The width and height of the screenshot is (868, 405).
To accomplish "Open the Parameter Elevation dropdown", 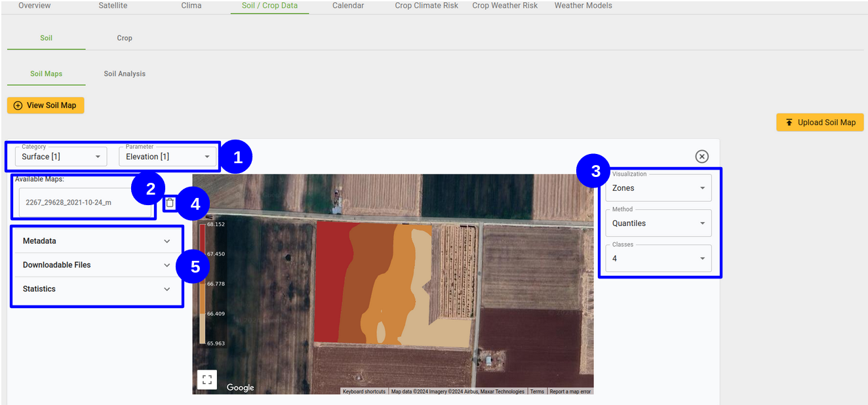I will [x=168, y=157].
